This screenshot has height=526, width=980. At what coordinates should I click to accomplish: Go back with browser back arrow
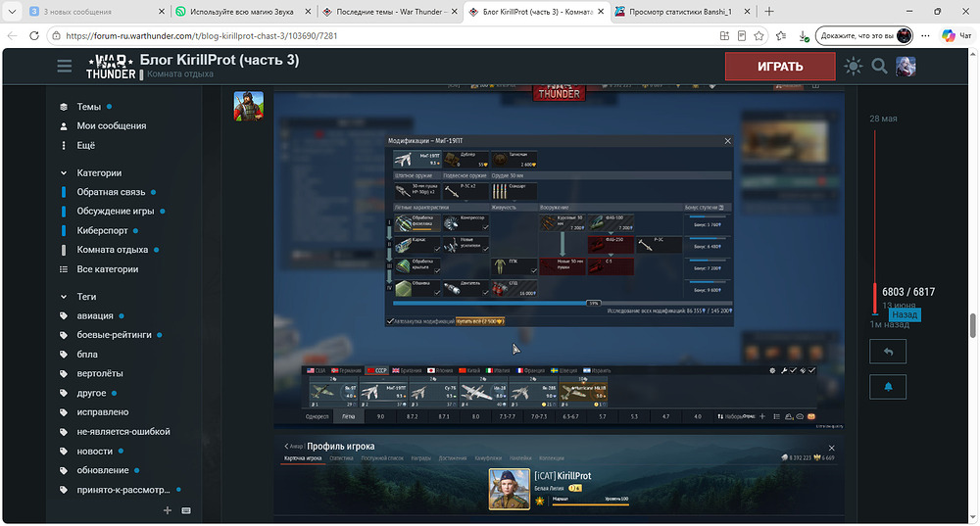point(13,35)
